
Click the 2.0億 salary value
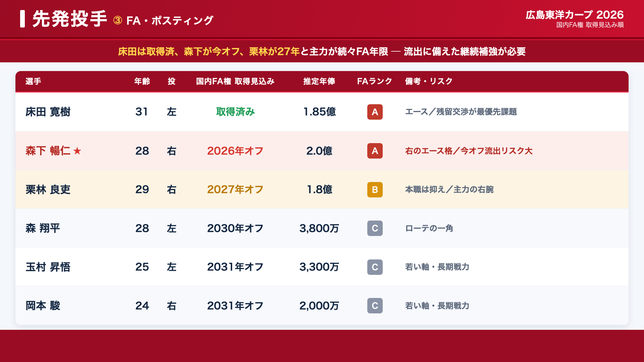319,151
